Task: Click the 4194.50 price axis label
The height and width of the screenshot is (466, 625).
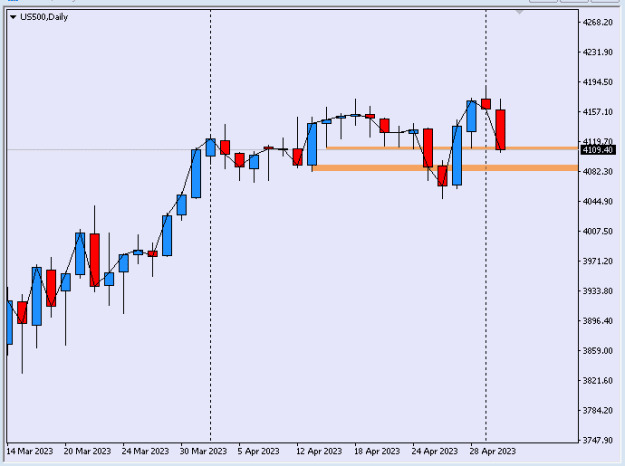Action: point(597,82)
